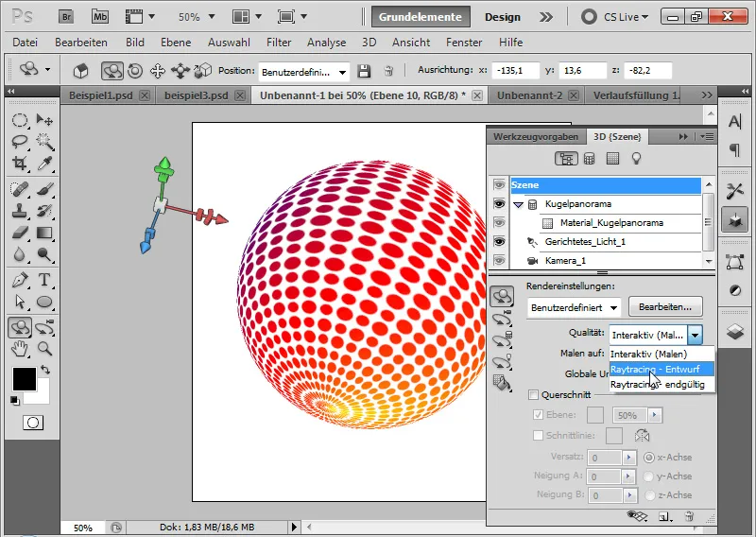Switch to the Beispiel1.psd tab
The image size is (756, 537).
(x=101, y=95)
